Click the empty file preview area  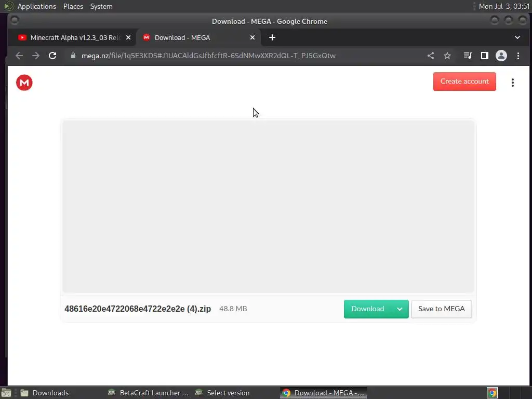coord(268,206)
